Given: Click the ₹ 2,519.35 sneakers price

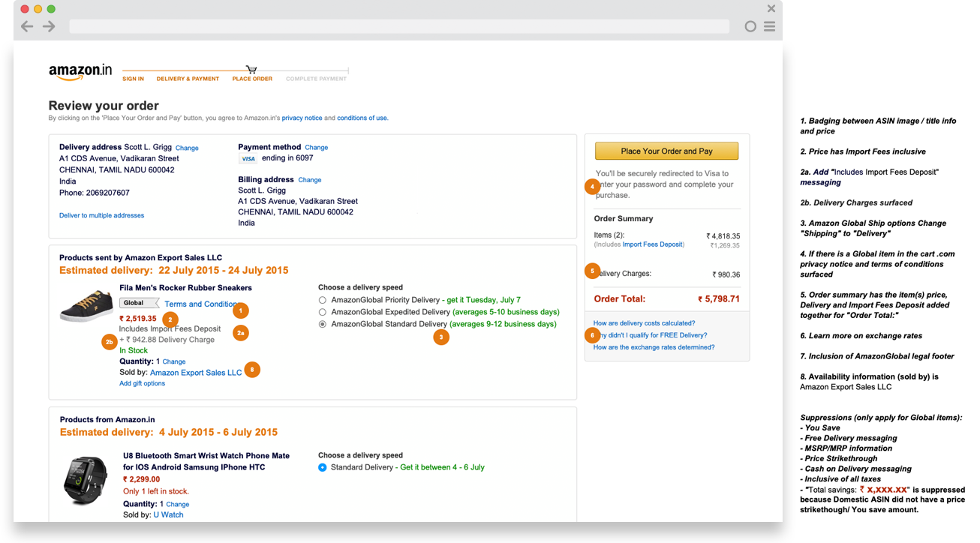Looking at the screenshot, I should (138, 319).
